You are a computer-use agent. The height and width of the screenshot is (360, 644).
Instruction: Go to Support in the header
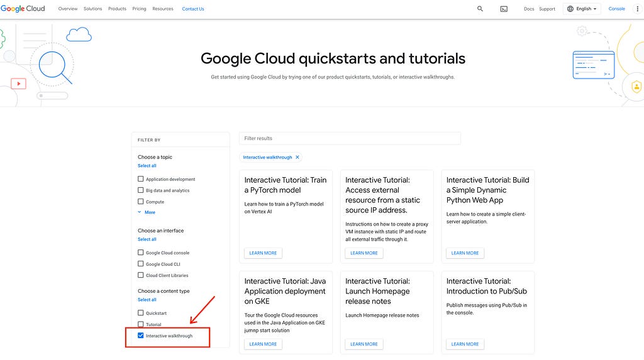click(547, 9)
